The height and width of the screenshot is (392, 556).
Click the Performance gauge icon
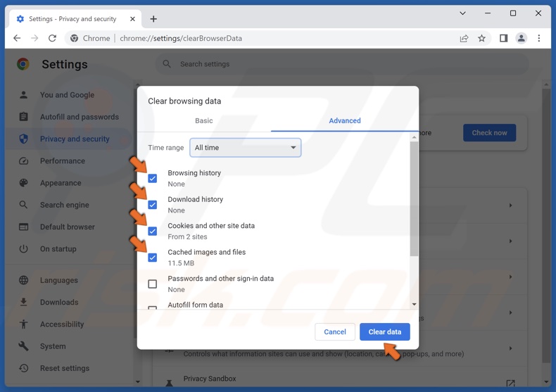[23, 161]
